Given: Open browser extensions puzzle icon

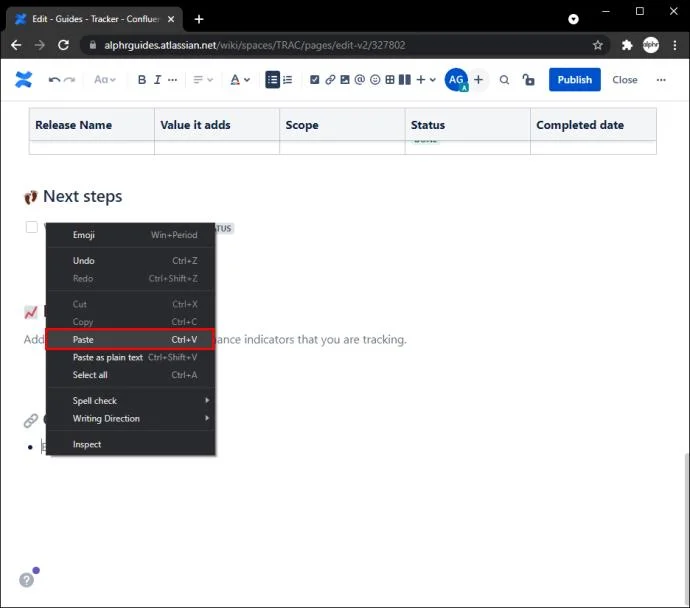Looking at the screenshot, I should (627, 45).
